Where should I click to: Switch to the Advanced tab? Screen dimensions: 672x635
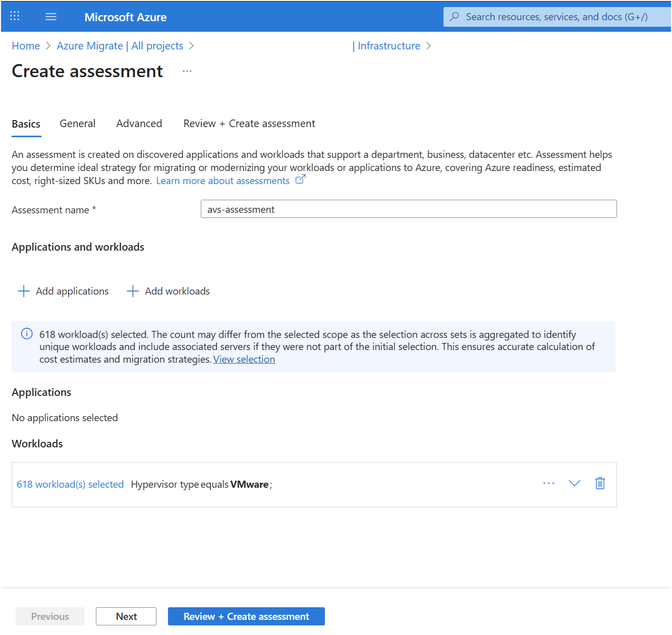point(139,124)
